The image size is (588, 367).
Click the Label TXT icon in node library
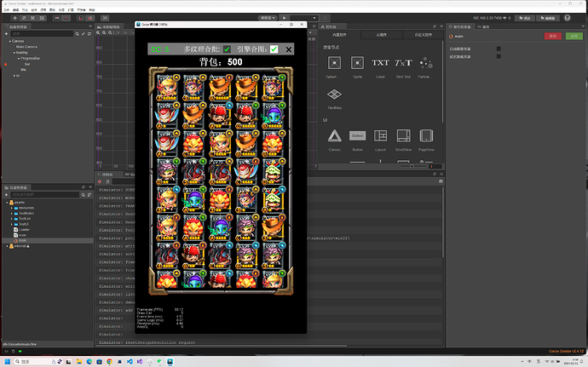[380, 63]
